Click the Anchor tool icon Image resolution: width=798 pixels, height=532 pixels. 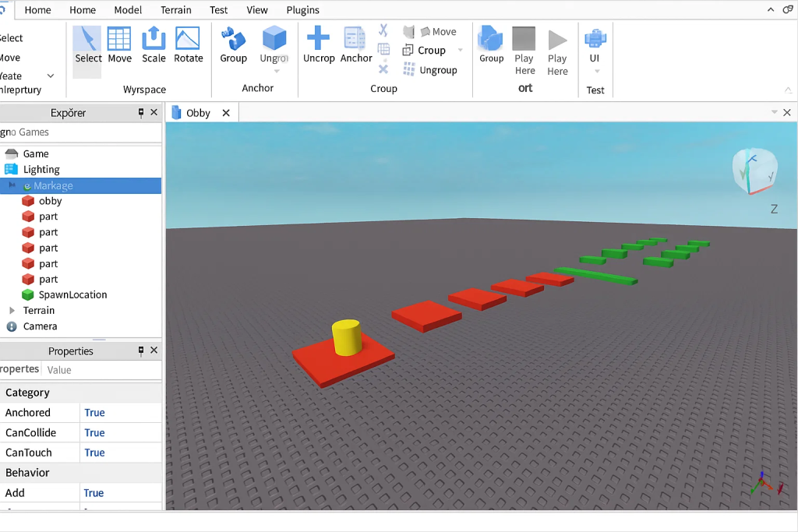click(355, 39)
